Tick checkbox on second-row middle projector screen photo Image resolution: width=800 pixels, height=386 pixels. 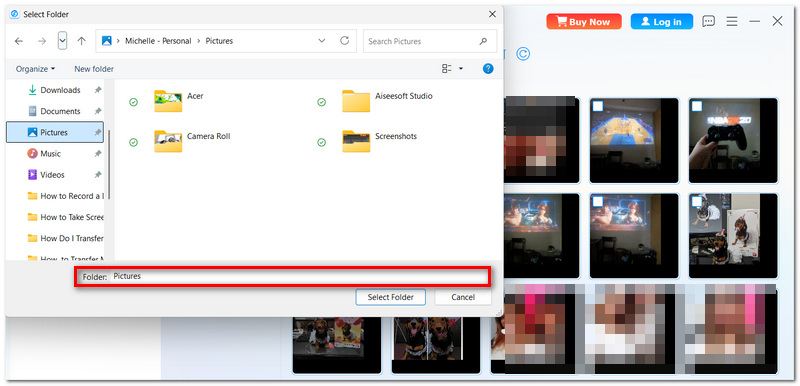tap(598, 201)
